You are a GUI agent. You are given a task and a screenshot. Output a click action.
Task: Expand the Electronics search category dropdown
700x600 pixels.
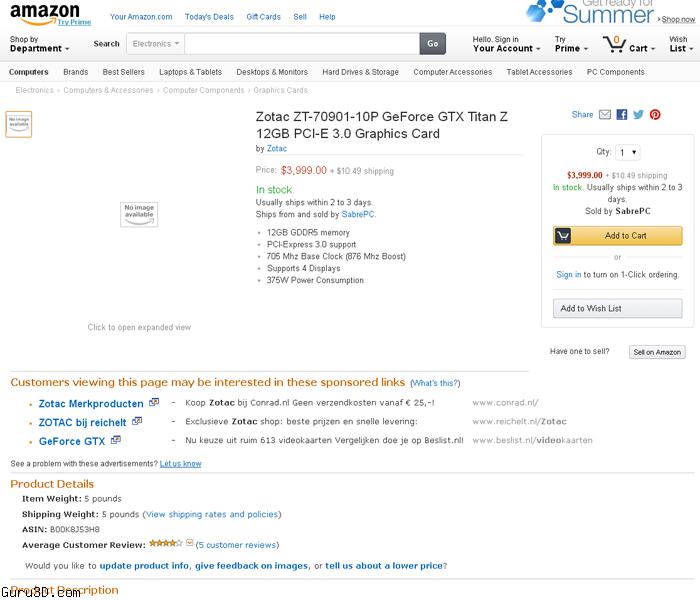tap(156, 44)
